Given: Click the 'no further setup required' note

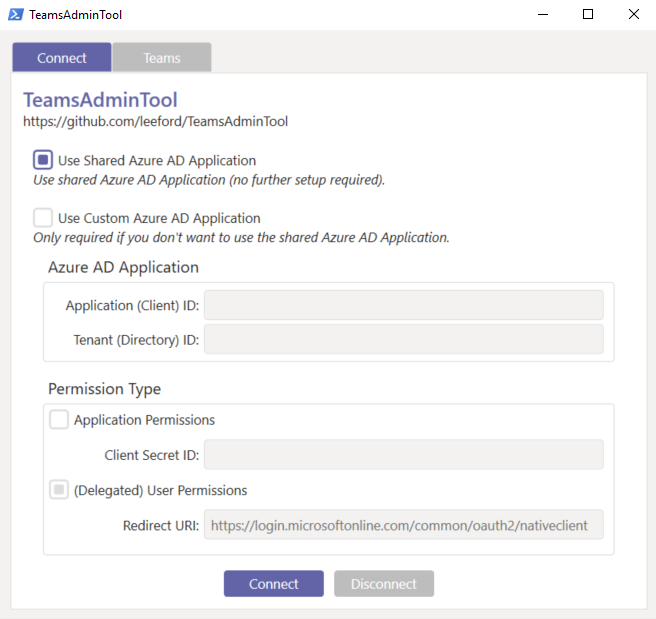Looking at the screenshot, I should click(x=209, y=180).
